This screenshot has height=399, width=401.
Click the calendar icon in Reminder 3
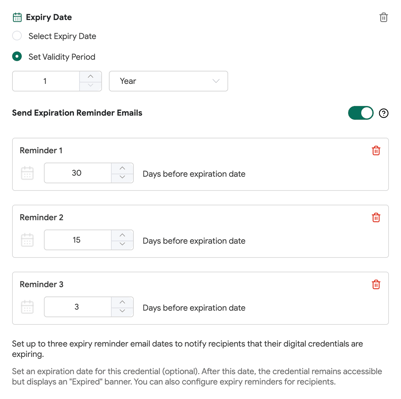(x=27, y=307)
